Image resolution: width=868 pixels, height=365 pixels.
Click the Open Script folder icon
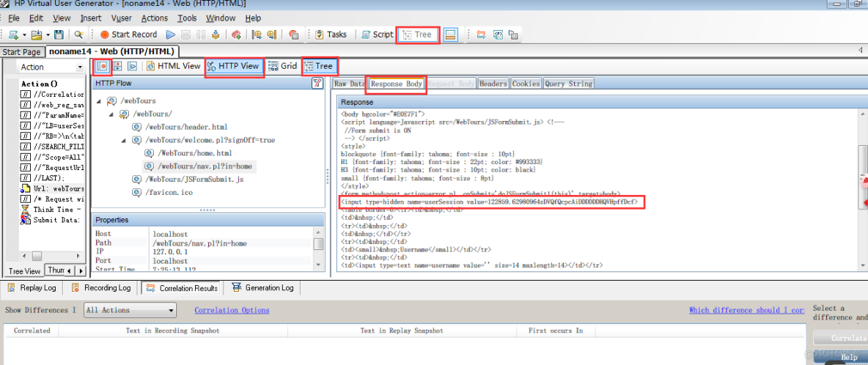(x=36, y=34)
